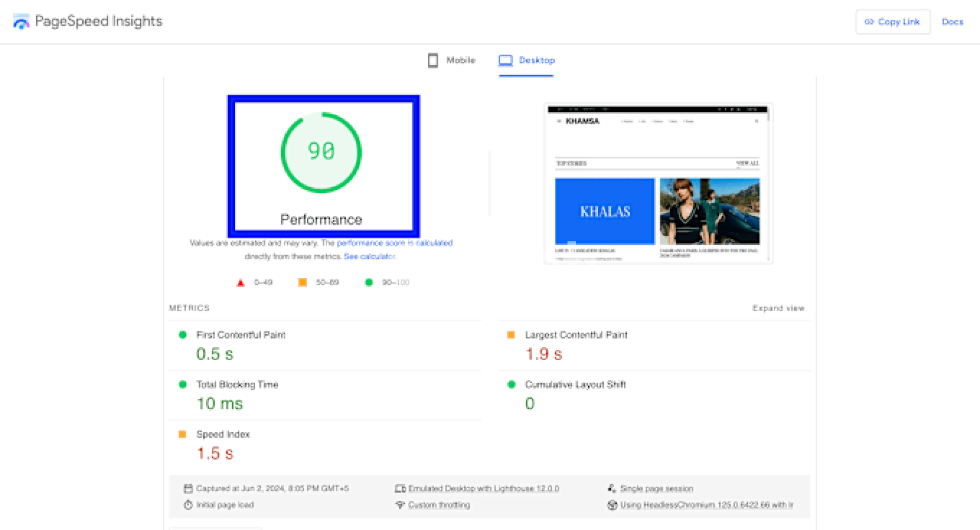
Task: Click the Emulated Desktop device icon
Action: coord(400,489)
